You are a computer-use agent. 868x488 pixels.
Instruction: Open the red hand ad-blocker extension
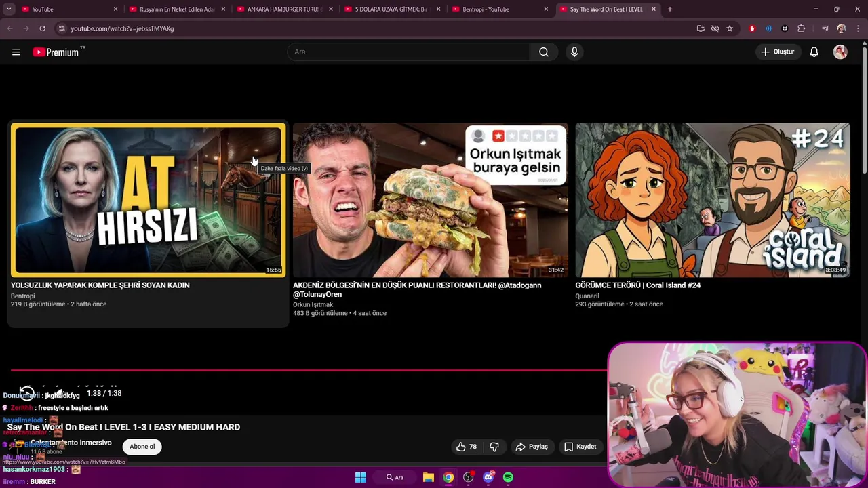(x=752, y=28)
